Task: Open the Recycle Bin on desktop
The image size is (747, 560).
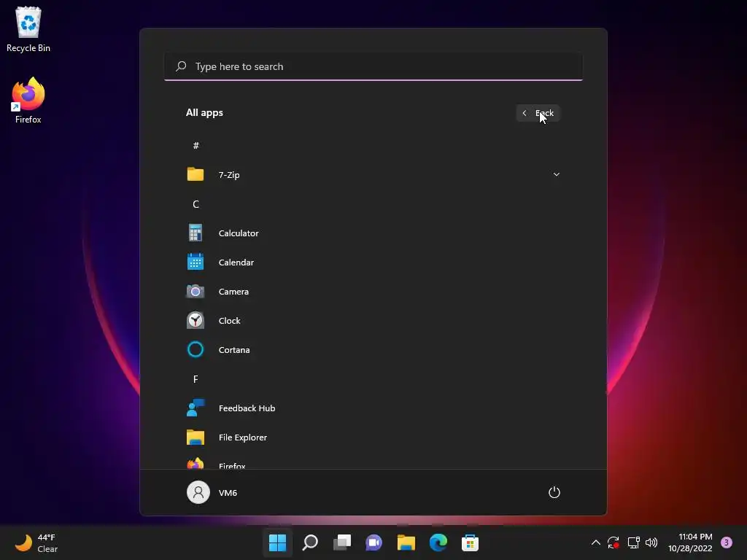Action: point(28,29)
